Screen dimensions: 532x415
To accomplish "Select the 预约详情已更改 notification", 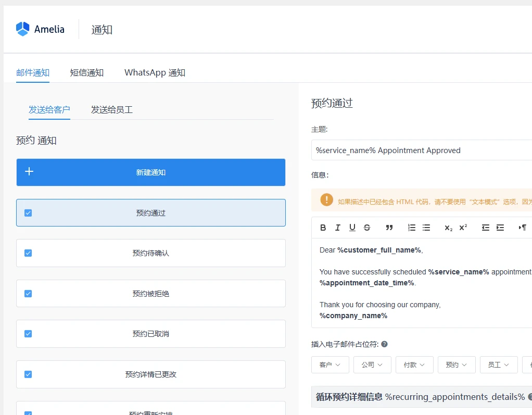I will (x=150, y=374).
